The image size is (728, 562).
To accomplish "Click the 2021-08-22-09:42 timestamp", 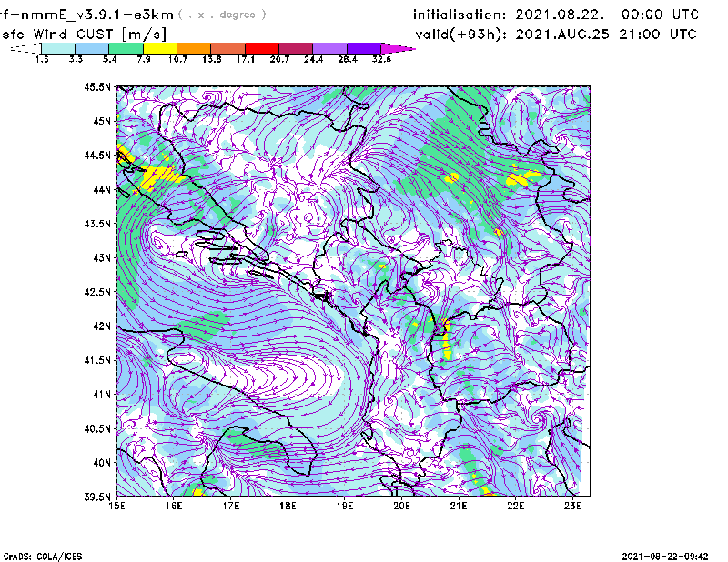I will coord(663,555).
